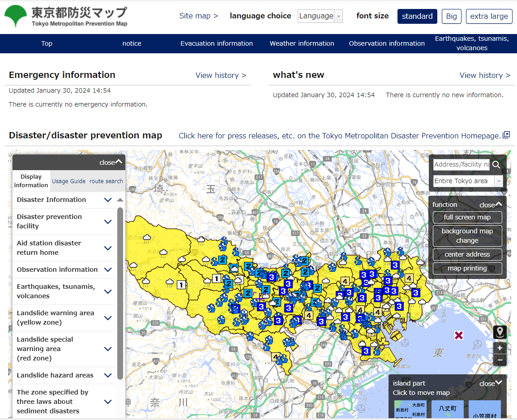Click the display information panel scrollbar
517x420 pixels.
pyautogui.click(x=120, y=291)
